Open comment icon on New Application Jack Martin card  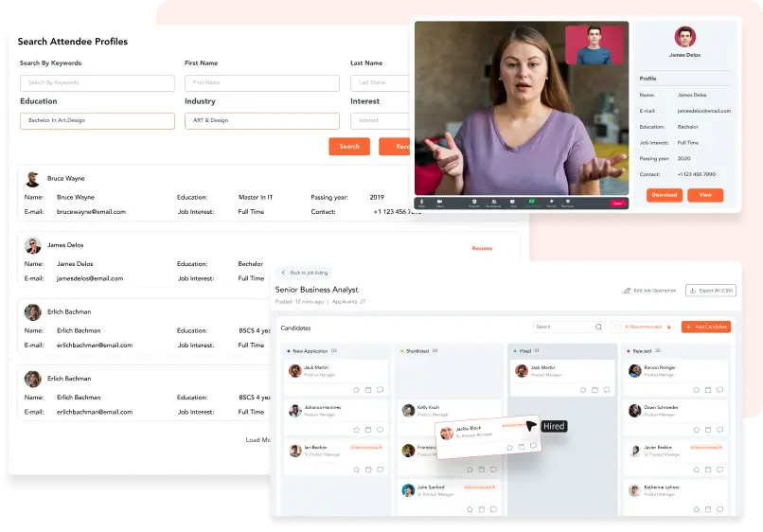[x=380, y=390]
